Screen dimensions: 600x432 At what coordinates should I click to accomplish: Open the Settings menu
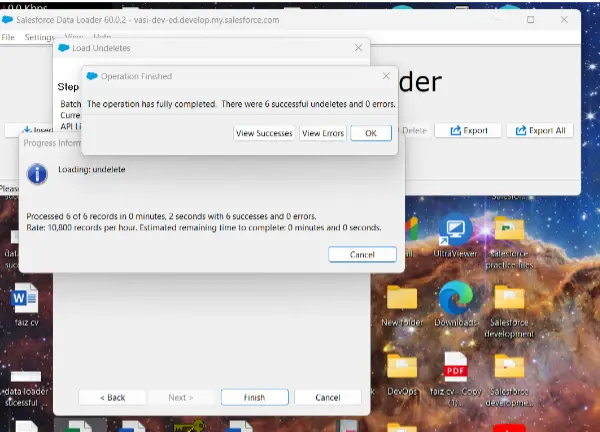(39, 37)
